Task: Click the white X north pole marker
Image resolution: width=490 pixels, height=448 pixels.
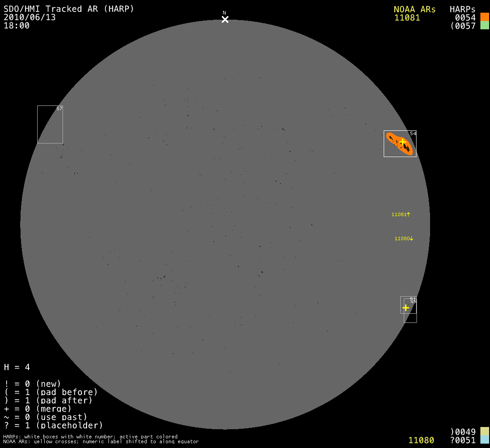Action: (x=225, y=19)
